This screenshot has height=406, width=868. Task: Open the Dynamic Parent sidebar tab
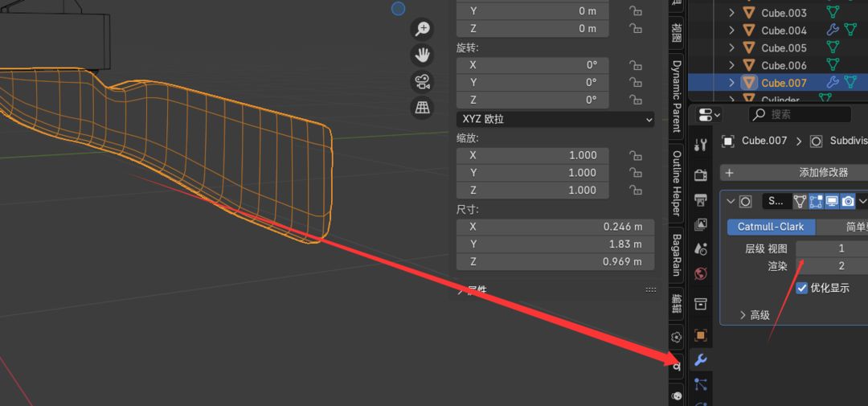coord(677,96)
